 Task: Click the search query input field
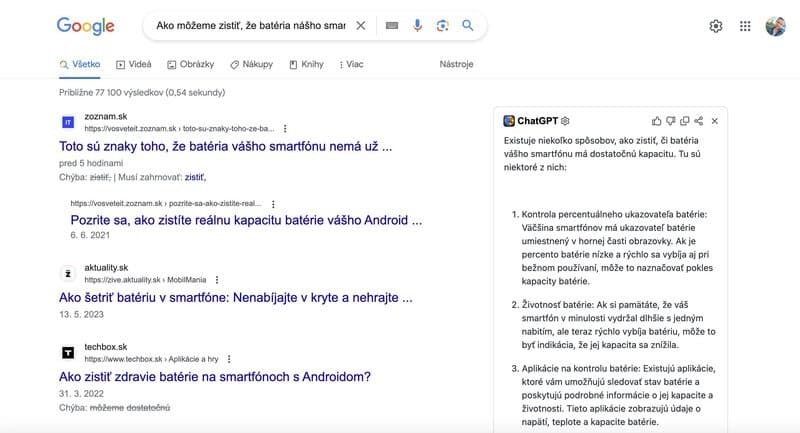(x=251, y=26)
